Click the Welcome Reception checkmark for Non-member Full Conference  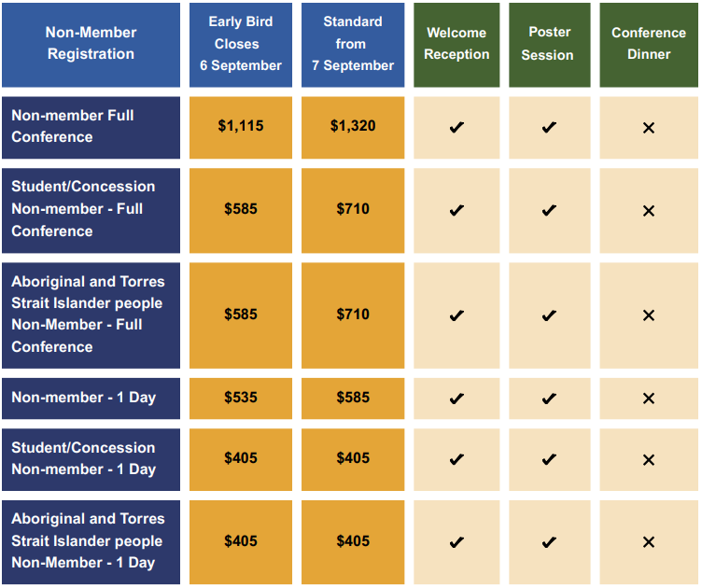456,128
